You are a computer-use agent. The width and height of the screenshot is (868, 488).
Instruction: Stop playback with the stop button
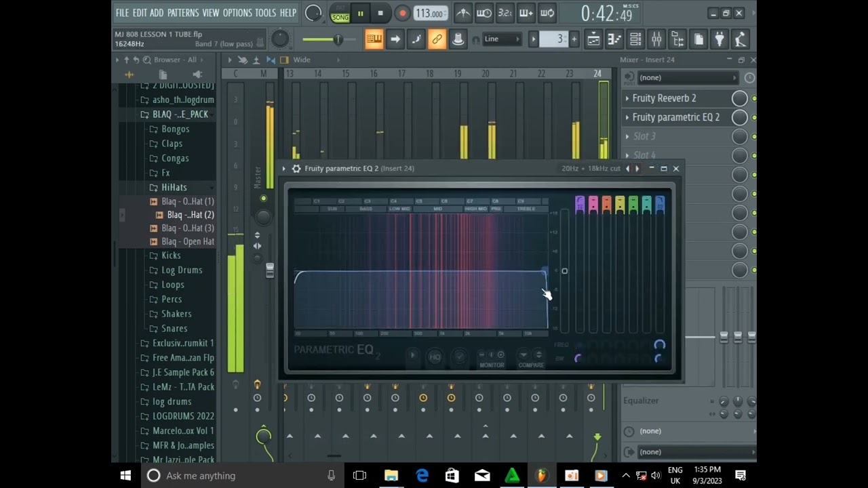[380, 14]
